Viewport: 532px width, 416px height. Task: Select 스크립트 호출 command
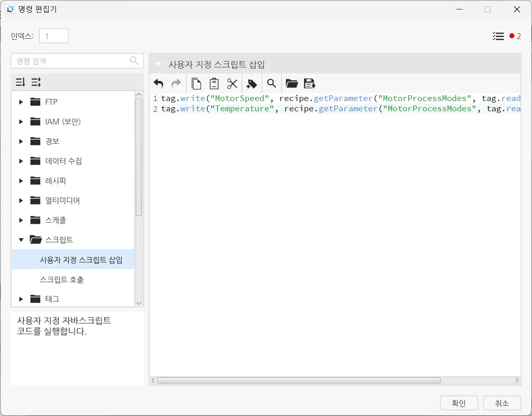[x=62, y=280]
